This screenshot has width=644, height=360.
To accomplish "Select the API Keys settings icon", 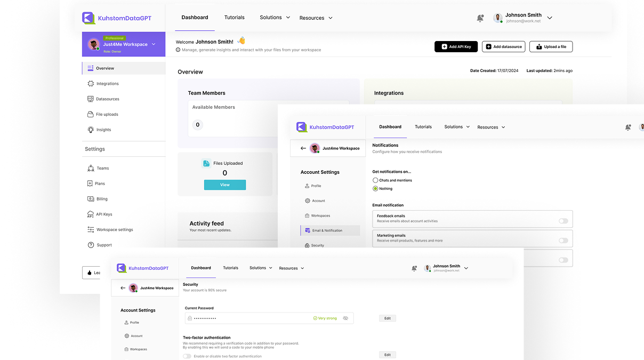I will pyautogui.click(x=92, y=214).
